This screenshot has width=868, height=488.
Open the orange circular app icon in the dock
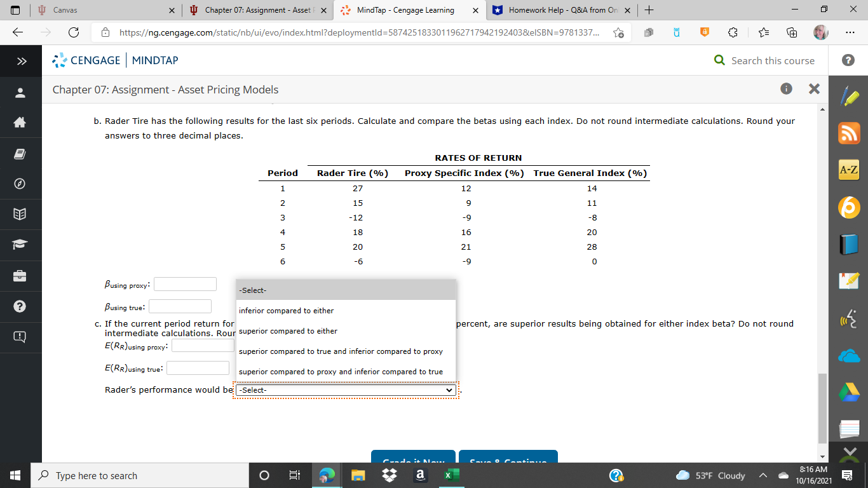(x=850, y=207)
